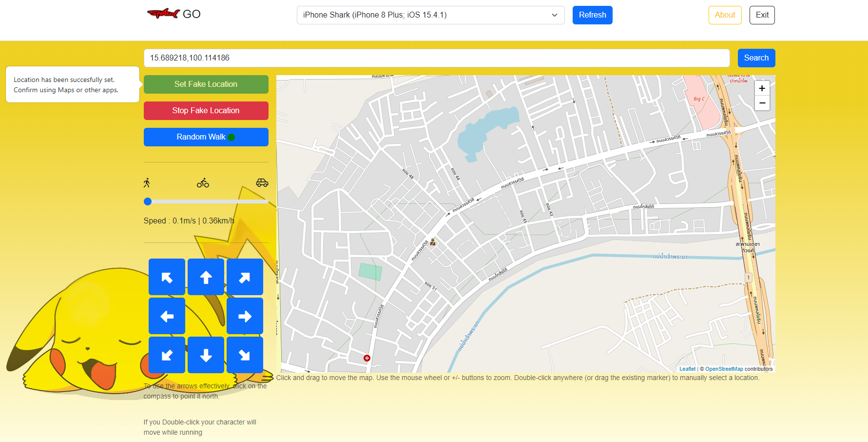Image resolution: width=868 pixels, height=442 pixels.
Task: Click the red location marker on the map
Action: 366,358
